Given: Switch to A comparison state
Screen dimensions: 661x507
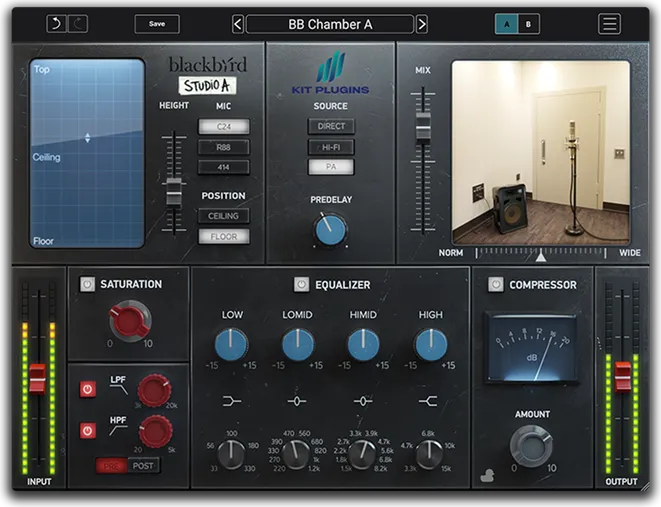Looking at the screenshot, I should [506, 24].
